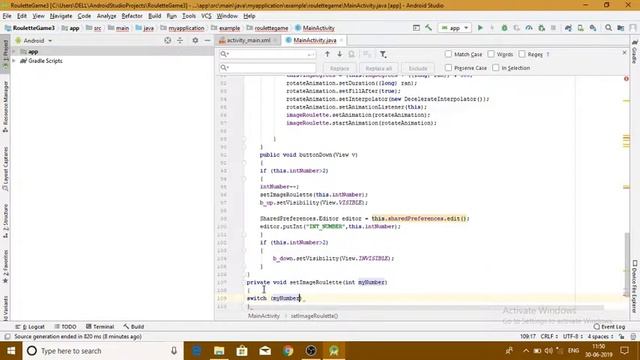
Task: Close the activity_main.xml tab
Action: [x=276, y=40]
